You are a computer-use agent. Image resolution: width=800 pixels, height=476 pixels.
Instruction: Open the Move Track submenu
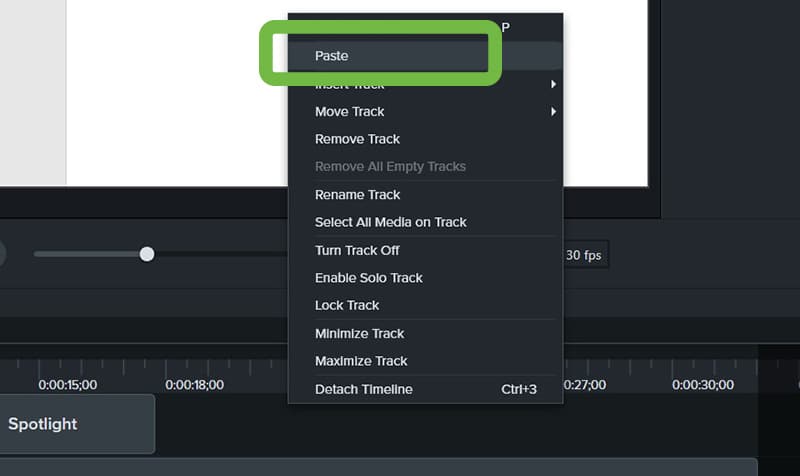425,111
